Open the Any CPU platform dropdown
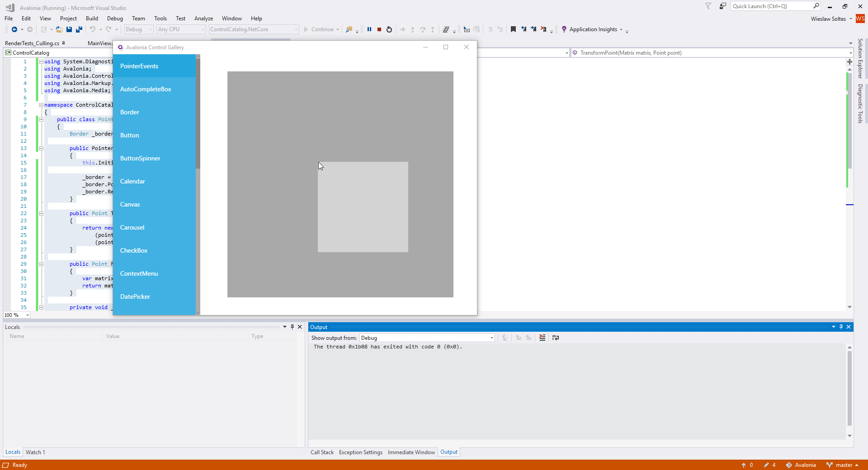 coord(202,29)
